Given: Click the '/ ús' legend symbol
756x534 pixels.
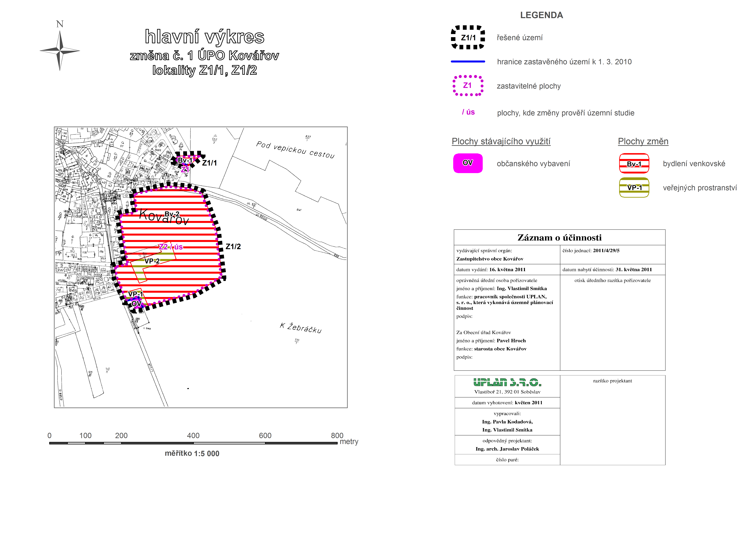Looking at the screenshot, I should pos(468,112).
